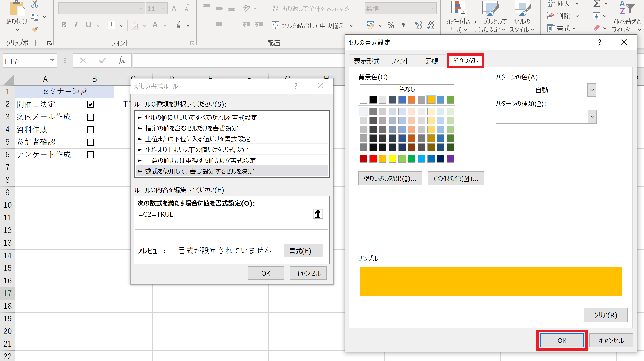Click the Cut scissors icon
The image size is (644, 361).
(x=35, y=4)
